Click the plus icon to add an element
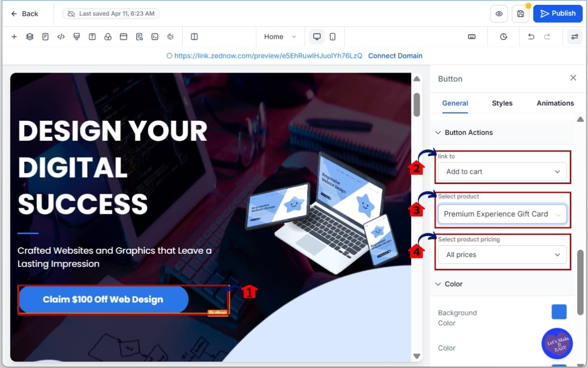The width and height of the screenshot is (588, 368). tap(14, 37)
